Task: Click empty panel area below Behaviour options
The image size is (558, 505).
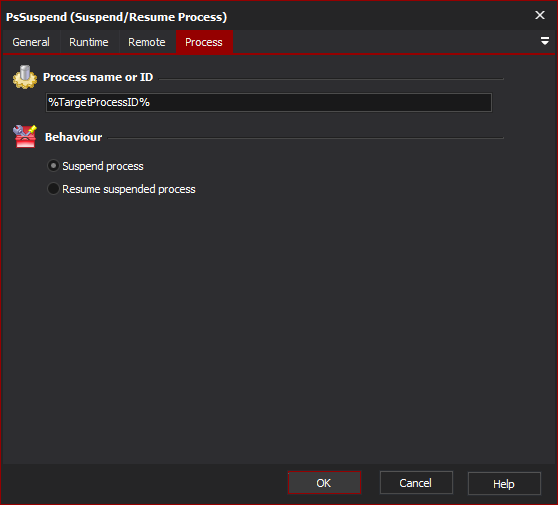Action: tap(278, 320)
